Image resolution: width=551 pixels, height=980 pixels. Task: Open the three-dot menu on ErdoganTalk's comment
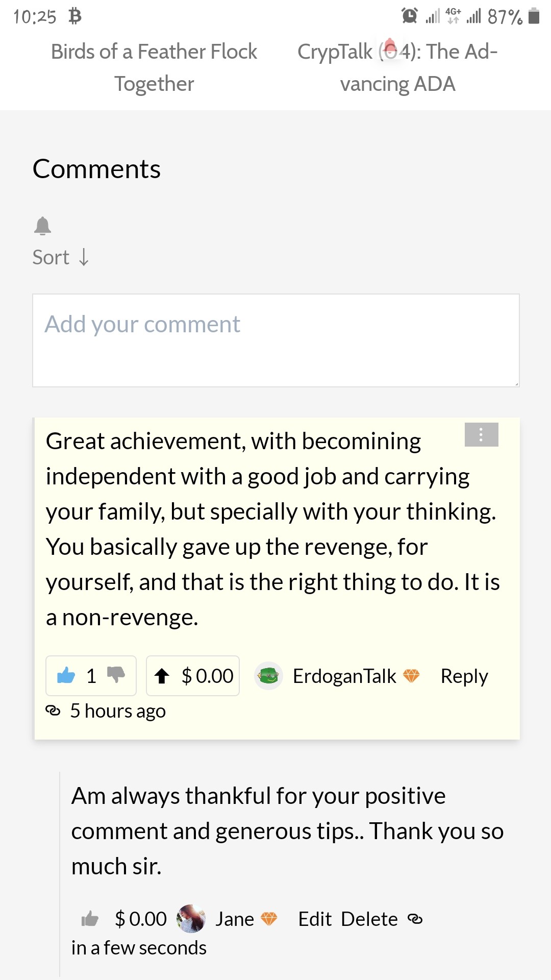point(481,435)
